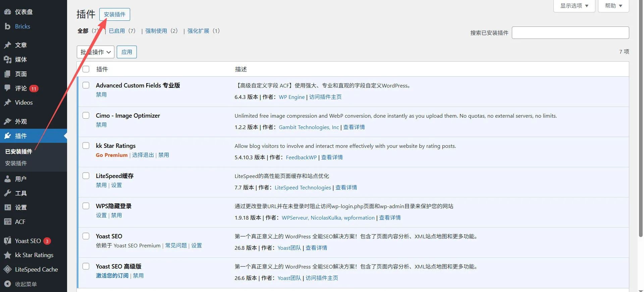Click the ACF sidebar icon
The height and width of the screenshot is (292, 644).
[8, 222]
